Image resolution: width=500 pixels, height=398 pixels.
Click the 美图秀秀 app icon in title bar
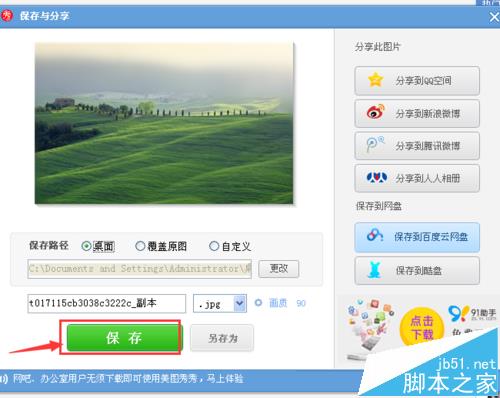pos(7,15)
